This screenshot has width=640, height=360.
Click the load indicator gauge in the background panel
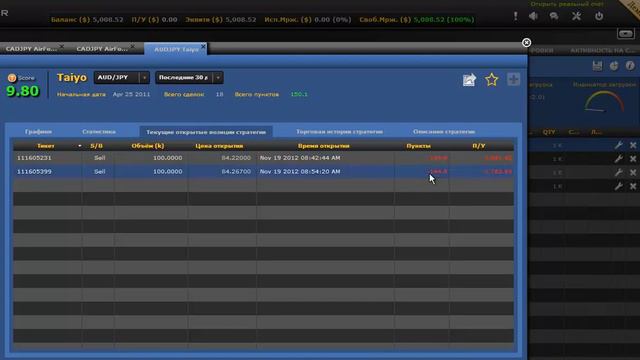[x=604, y=101]
